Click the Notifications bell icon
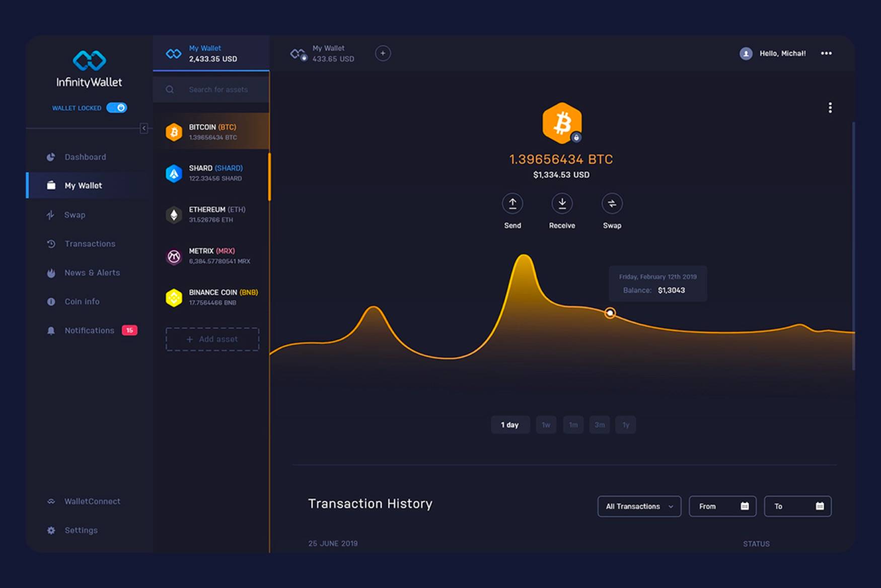This screenshot has height=588, width=881. point(51,331)
